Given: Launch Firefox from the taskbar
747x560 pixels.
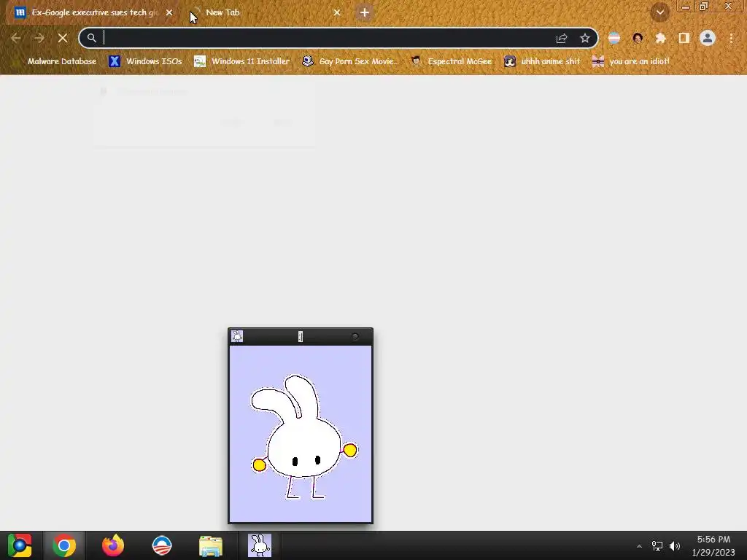Looking at the screenshot, I should click(x=113, y=545).
